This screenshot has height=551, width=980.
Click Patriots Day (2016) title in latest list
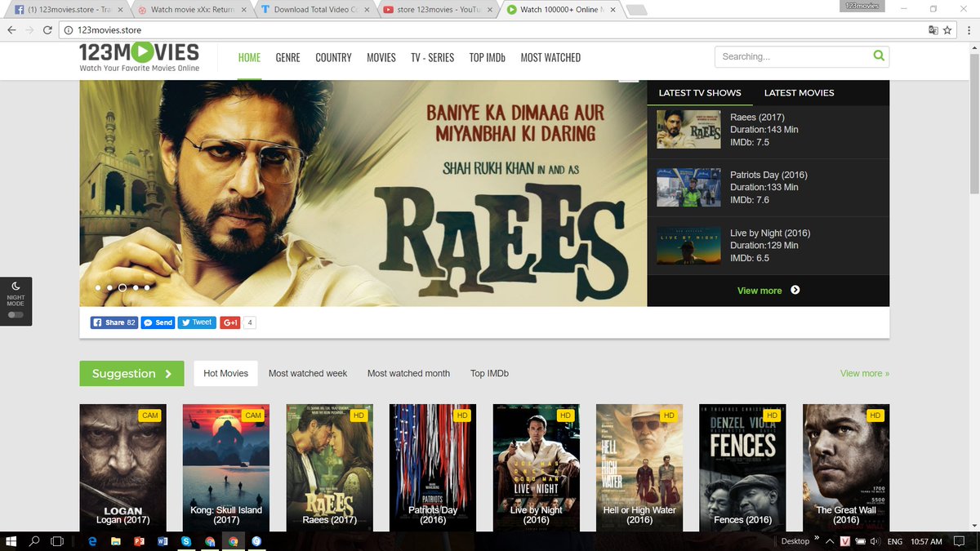tap(769, 175)
